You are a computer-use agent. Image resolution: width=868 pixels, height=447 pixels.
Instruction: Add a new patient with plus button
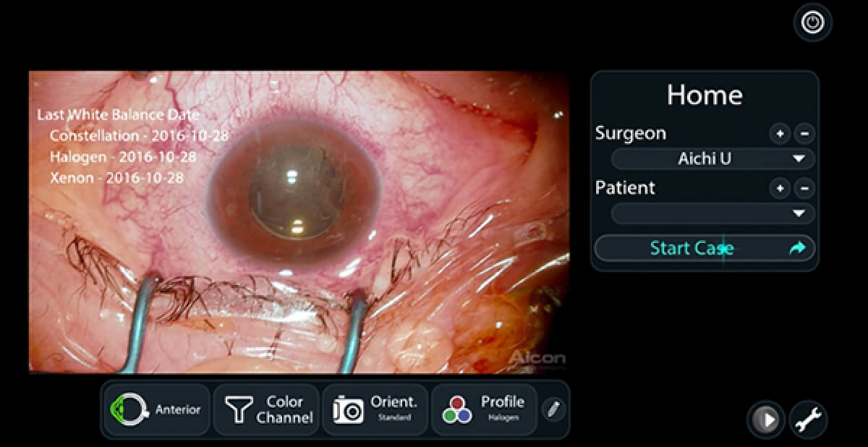779,189
